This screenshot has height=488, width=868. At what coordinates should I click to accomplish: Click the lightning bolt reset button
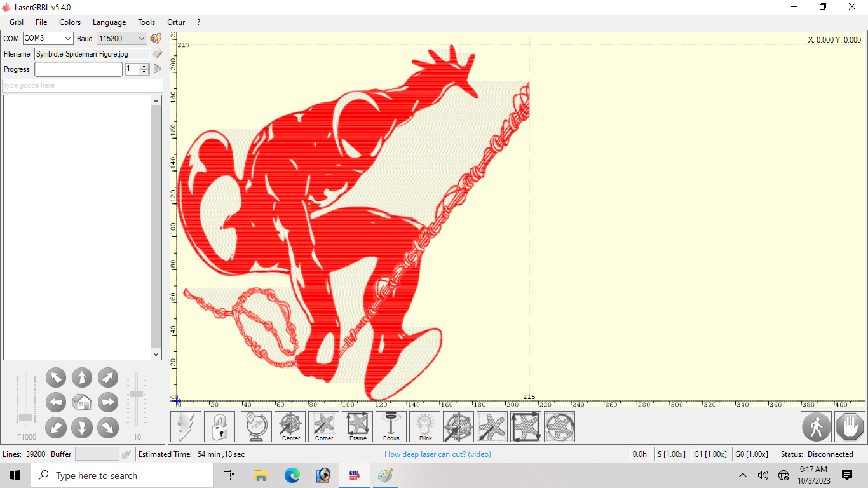(186, 426)
